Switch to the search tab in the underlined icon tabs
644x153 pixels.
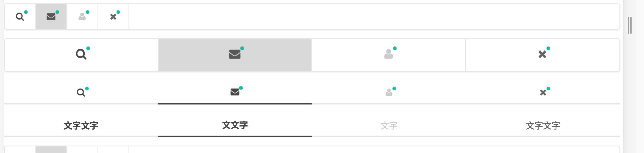point(81,92)
